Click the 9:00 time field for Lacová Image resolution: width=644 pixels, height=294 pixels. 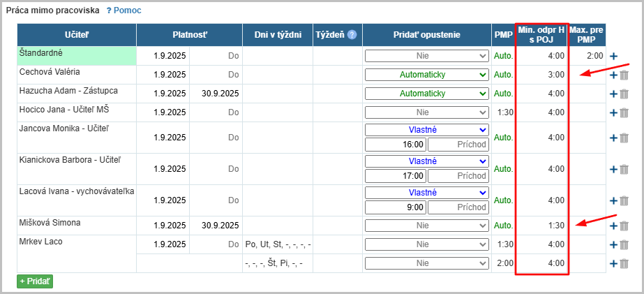(396, 207)
